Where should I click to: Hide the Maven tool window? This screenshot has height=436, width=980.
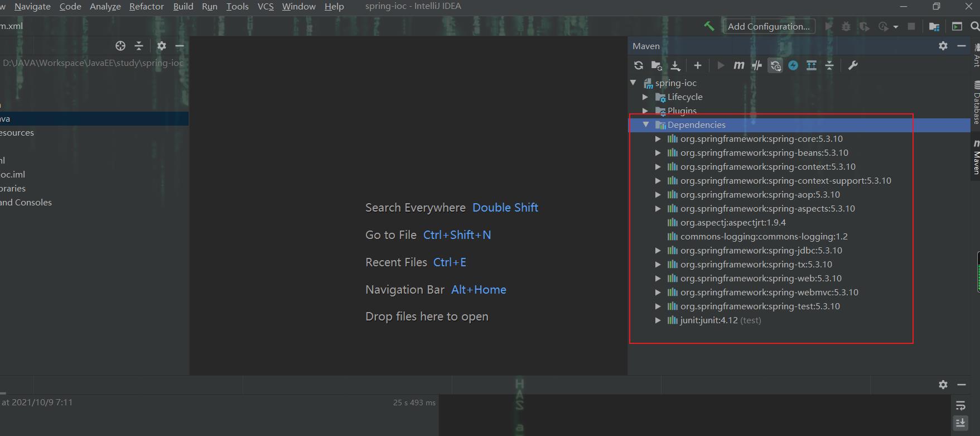tap(962, 46)
